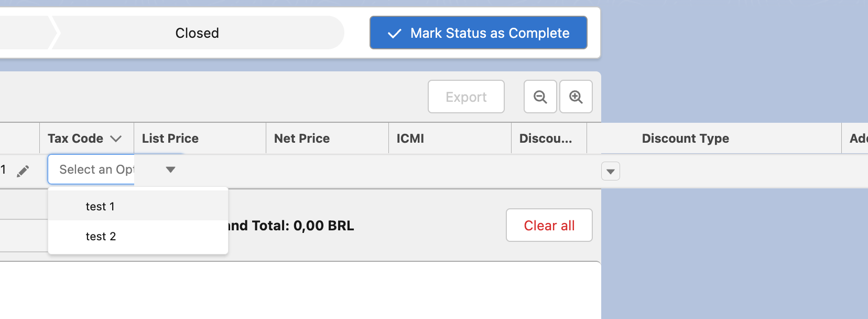Click the zoom in magnifier icon
Viewport: 868px width, 319px height.
coord(576,97)
